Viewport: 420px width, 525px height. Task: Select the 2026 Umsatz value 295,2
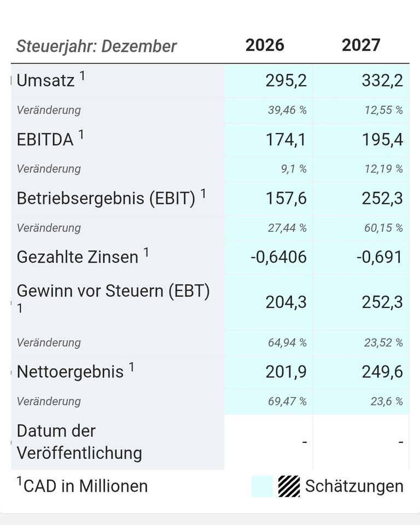[286, 81]
